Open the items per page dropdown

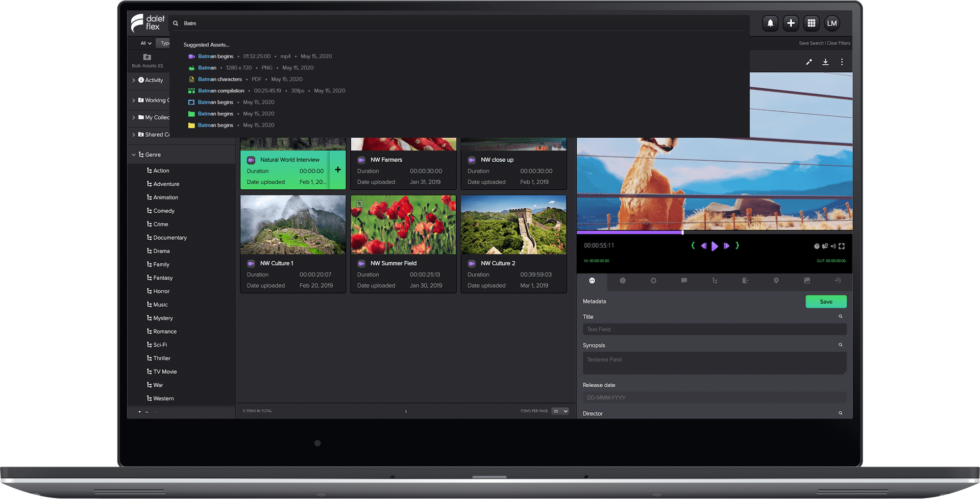click(560, 411)
